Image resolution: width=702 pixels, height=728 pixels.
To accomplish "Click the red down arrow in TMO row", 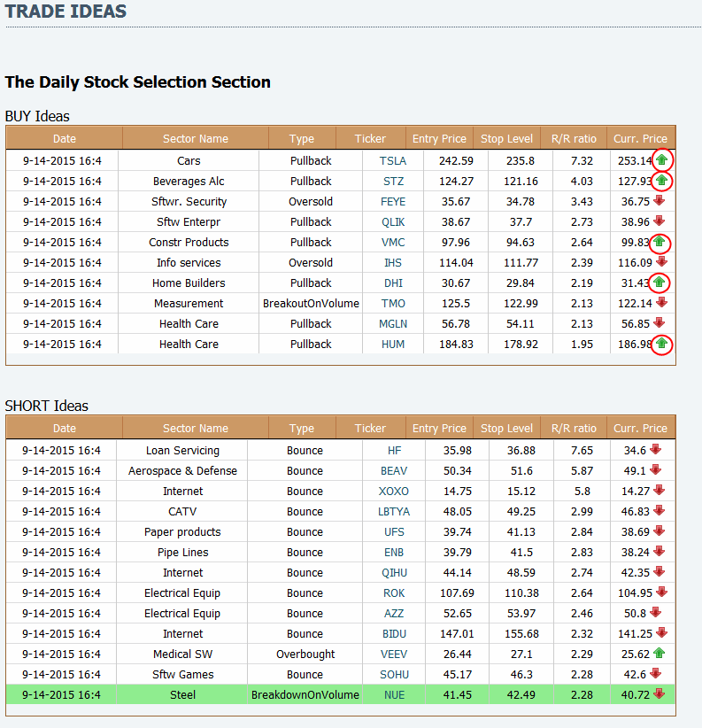I will click(x=662, y=303).
